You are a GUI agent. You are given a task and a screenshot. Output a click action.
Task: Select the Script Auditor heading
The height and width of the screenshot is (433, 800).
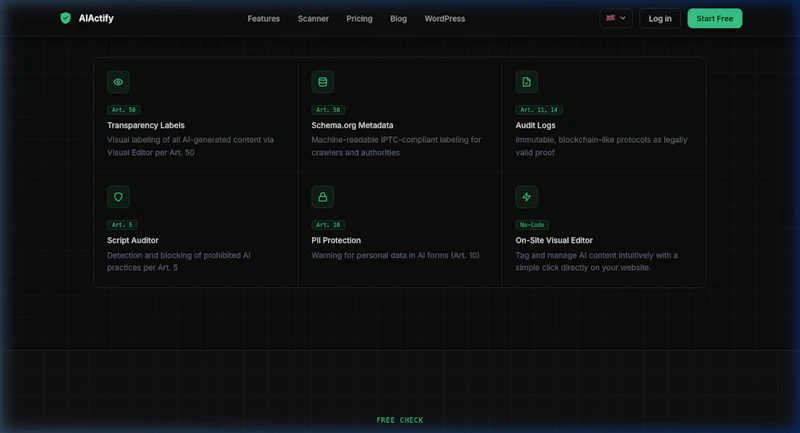click(133, 240)
